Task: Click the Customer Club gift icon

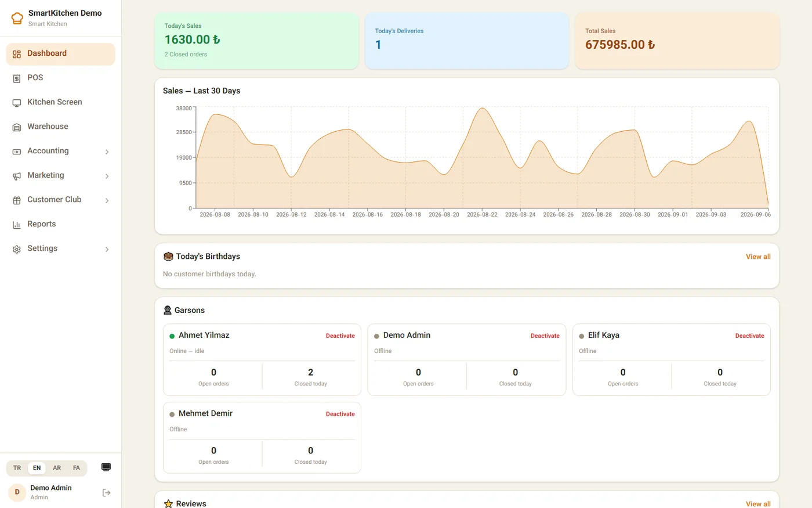Action: (17, 200)
